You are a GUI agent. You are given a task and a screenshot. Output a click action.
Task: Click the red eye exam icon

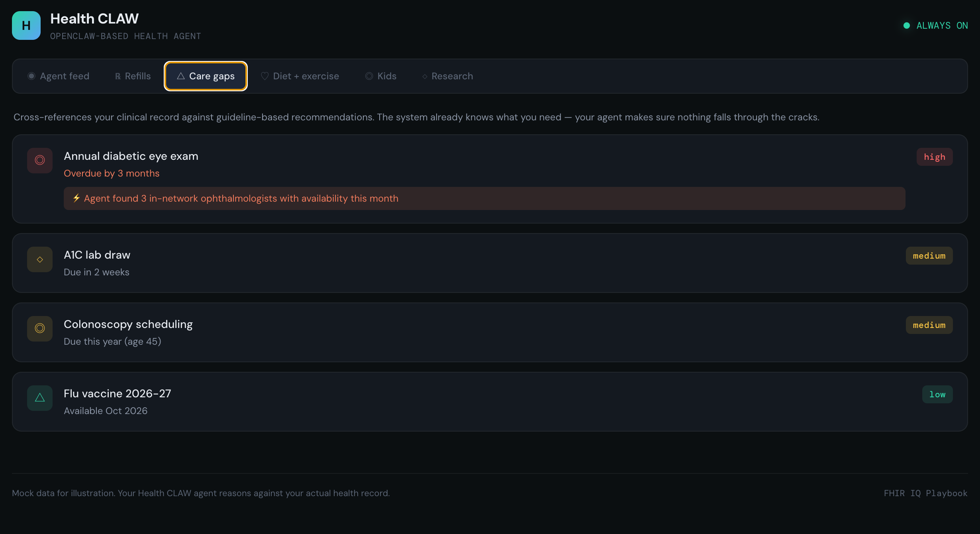pos(40,160)
